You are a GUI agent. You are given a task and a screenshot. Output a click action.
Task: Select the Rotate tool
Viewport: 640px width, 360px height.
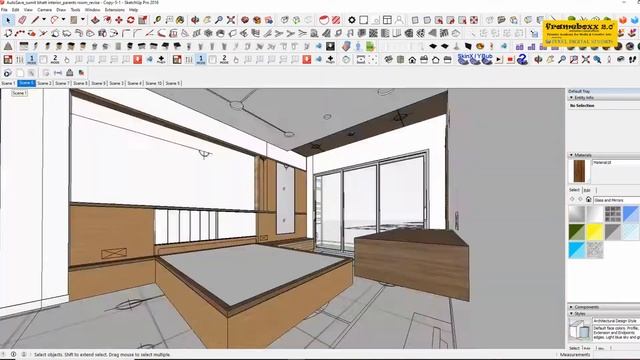pyautogui.click(x=131, y=20)
